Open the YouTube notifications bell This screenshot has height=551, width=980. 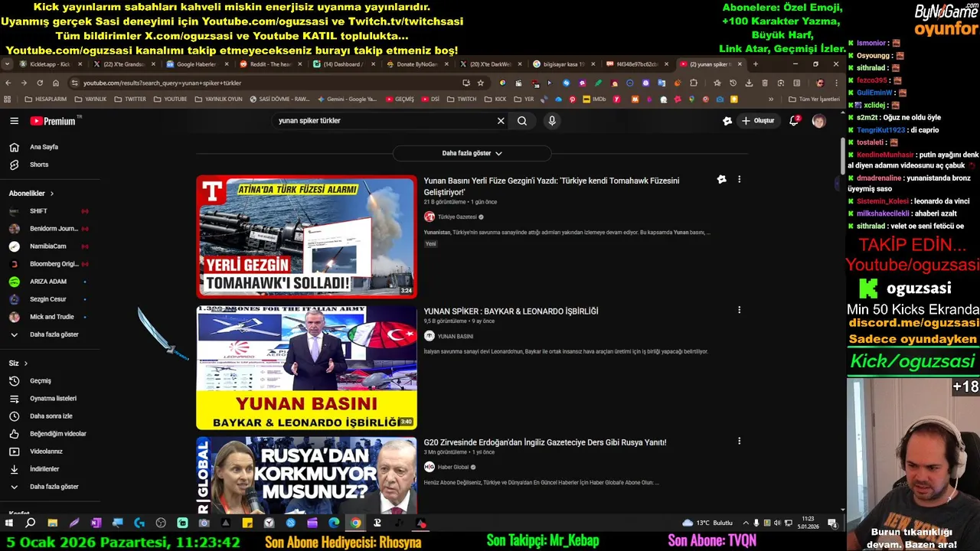point(794,121)
